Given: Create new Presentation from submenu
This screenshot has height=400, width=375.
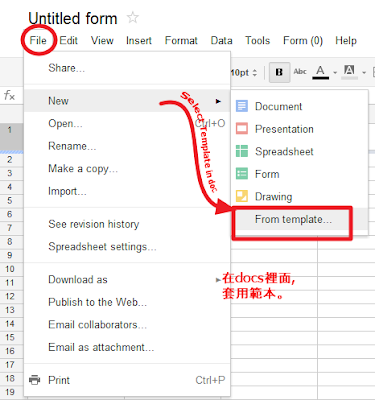Looking at the screenshot, I should [x=299, y=129].
